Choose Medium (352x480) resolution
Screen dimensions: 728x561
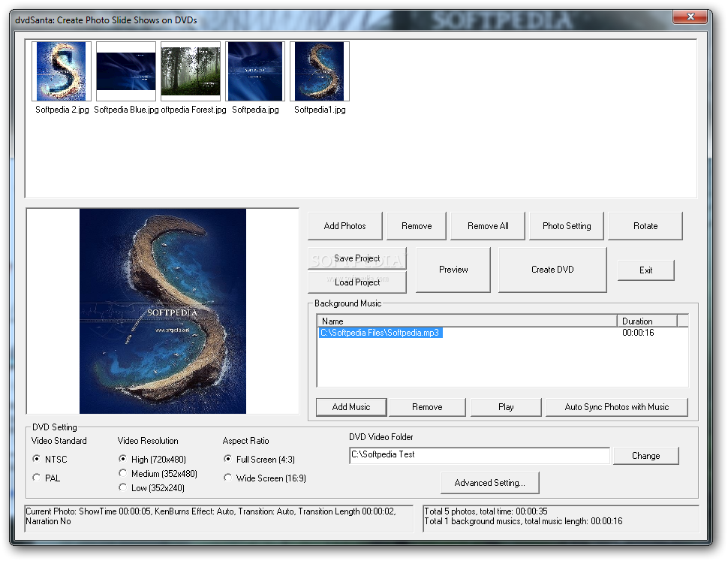point(158,474)
